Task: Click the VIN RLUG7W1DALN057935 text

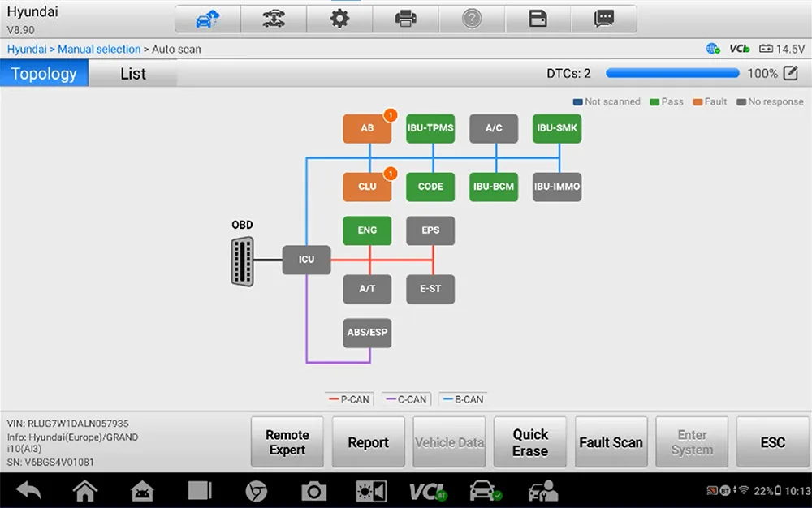Action: click(68, 424)
